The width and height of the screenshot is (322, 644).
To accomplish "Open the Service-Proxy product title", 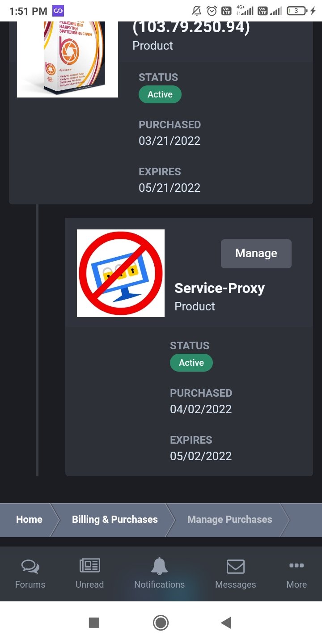I will [x=219, y=288].
